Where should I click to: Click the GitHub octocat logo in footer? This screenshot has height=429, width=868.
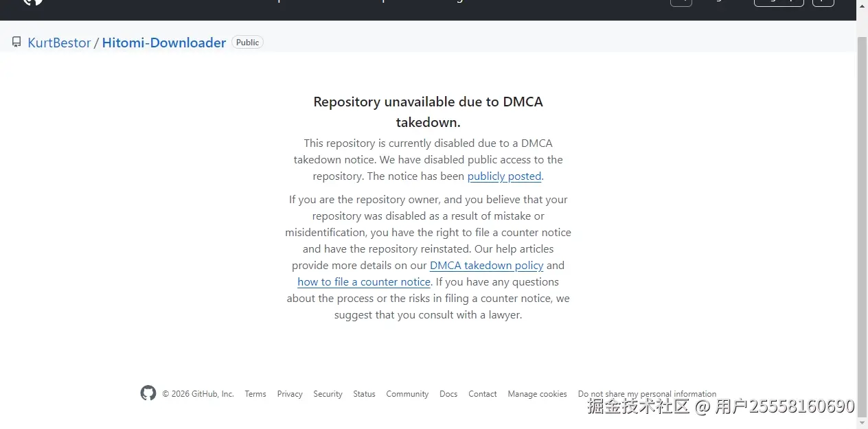[x=148, y=393]
